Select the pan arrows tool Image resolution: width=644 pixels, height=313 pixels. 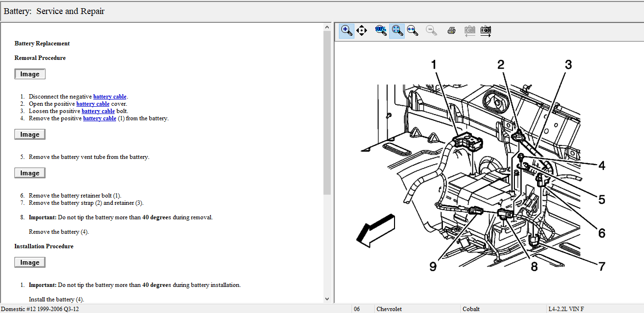point(362,31)
